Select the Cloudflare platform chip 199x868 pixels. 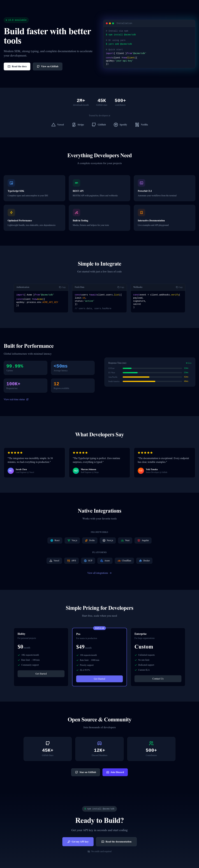(x=124, y=560)
